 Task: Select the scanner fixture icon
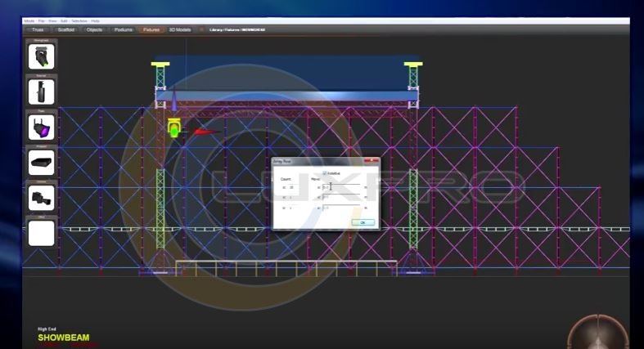pos(41,92)
